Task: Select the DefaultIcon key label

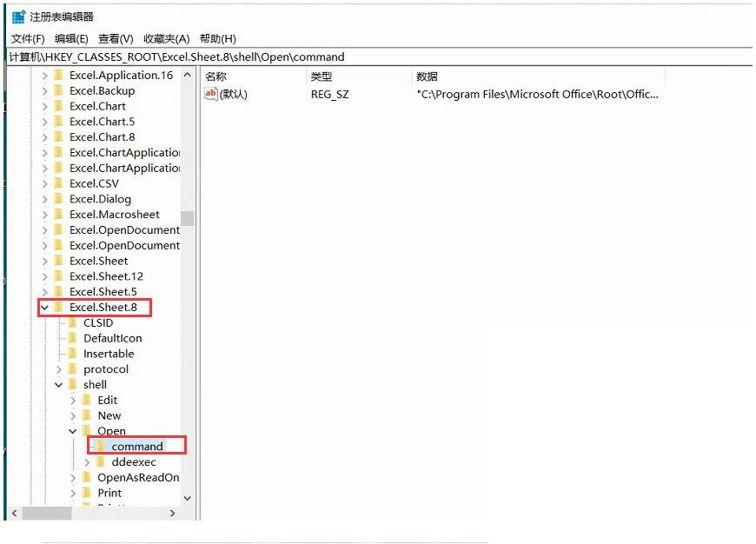Action: point(112,339)
